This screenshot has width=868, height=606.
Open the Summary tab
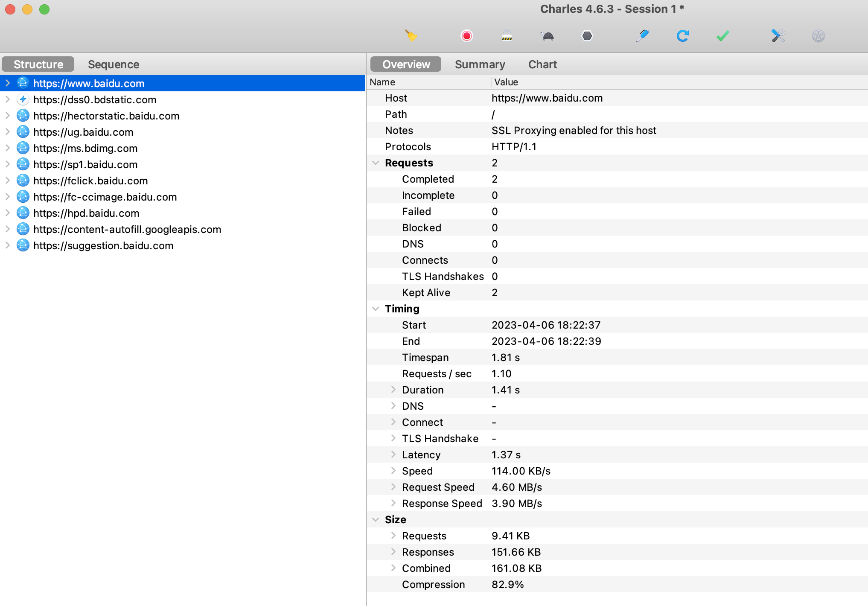(x=480, y=64)
